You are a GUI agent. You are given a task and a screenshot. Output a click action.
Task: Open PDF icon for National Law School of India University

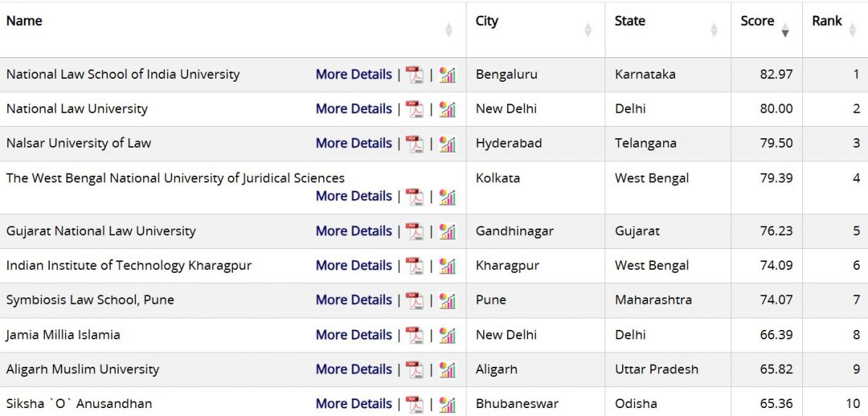(x=414, y=75)
